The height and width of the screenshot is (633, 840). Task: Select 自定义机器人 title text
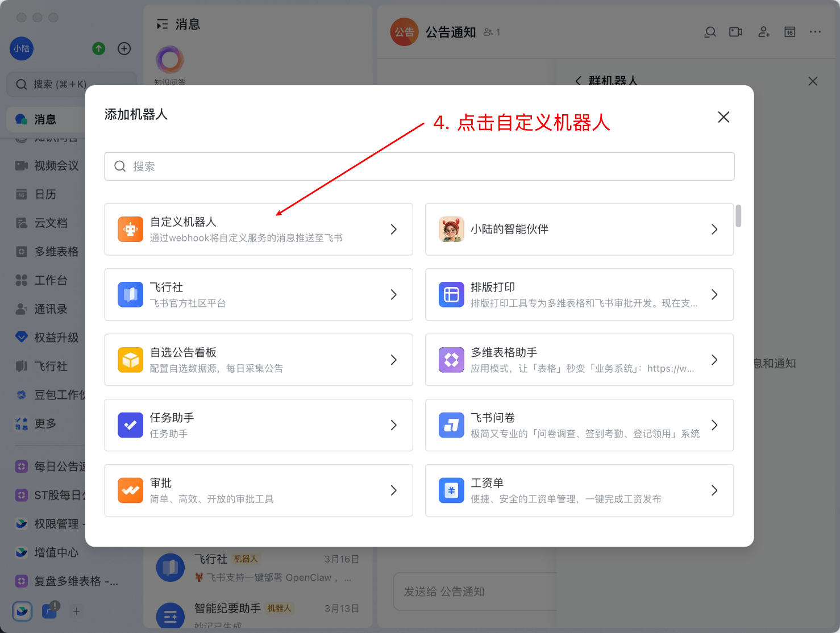pyautogui.click(x=183, y=222)
